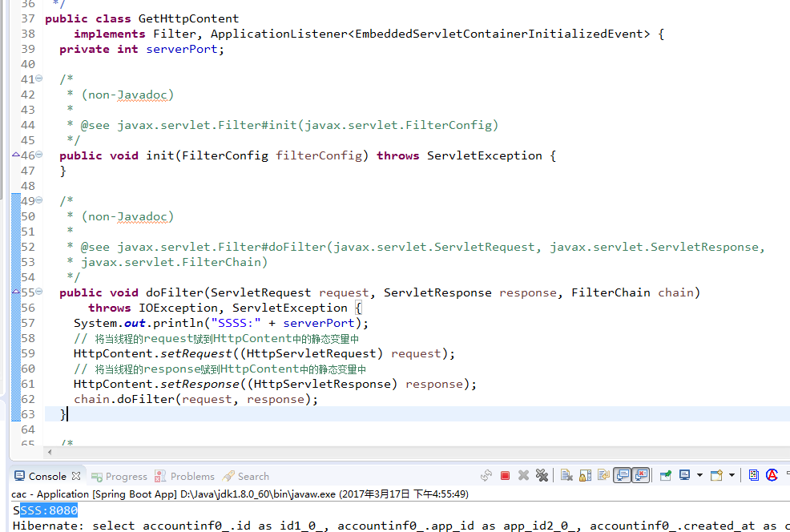Click the override marker on line 55
This screenshot has width=790, height=532.
(15, 292)
